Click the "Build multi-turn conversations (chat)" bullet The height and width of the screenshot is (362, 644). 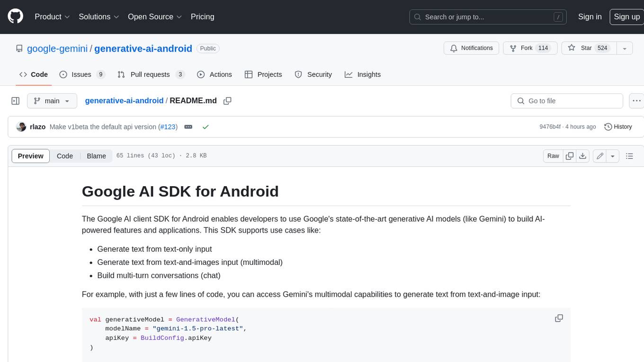pyautogui.click(x=159, y=275)
